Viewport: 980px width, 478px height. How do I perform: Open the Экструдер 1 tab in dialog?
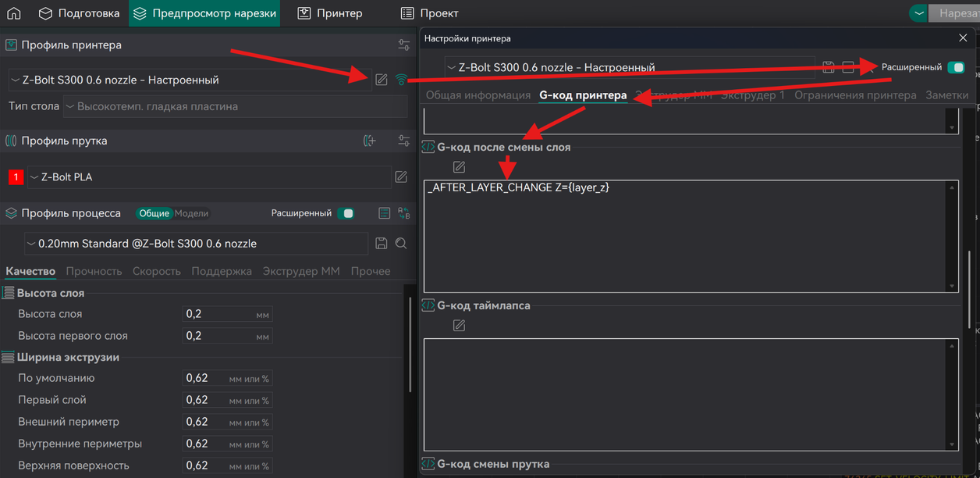click(x=753, y=95)
